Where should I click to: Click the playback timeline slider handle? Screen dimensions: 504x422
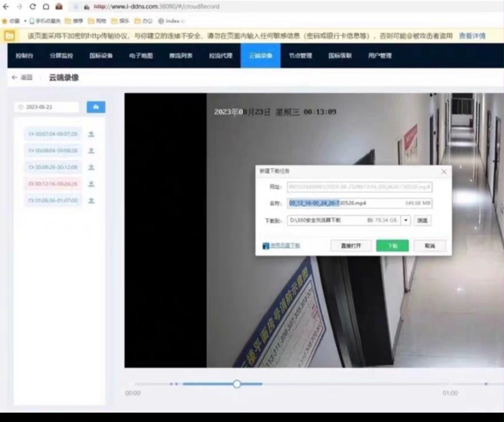point(237,384)
